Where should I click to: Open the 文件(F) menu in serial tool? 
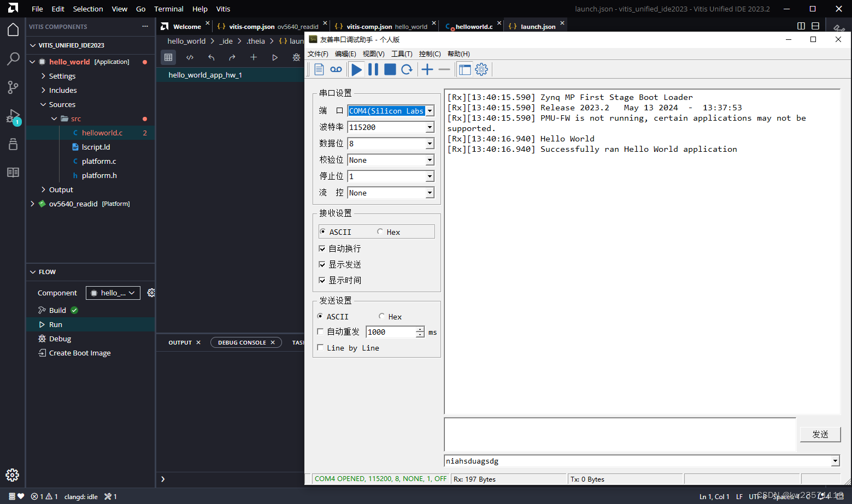(x=318, y=54)
